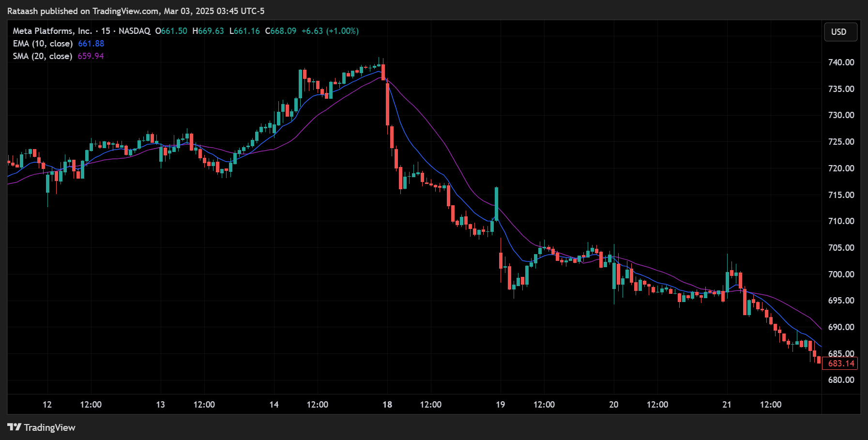Image resolution: width=868 pixels, height=440 pixels.
Task: Click the EMA value 661.88
Action: coord(91,44)
